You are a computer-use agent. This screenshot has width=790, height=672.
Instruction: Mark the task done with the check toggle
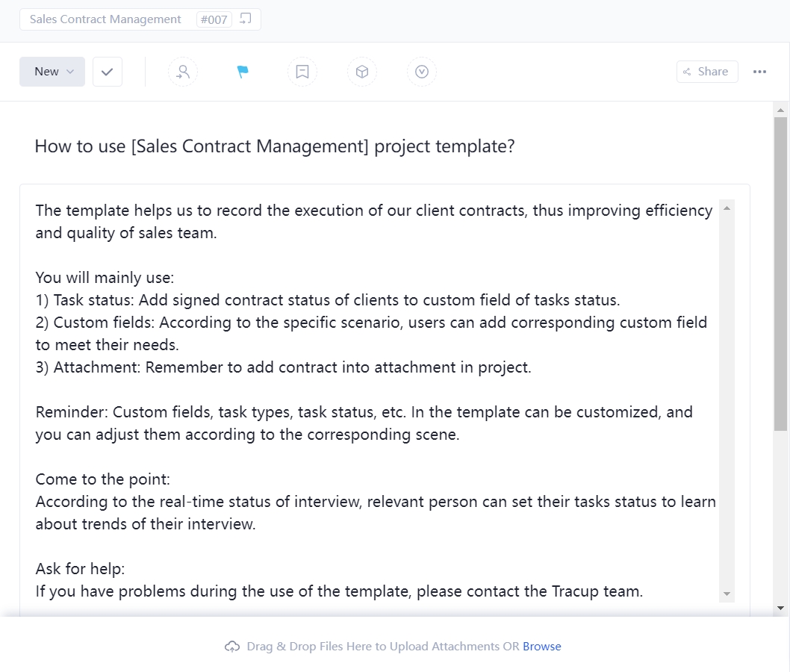click(107, 71)
